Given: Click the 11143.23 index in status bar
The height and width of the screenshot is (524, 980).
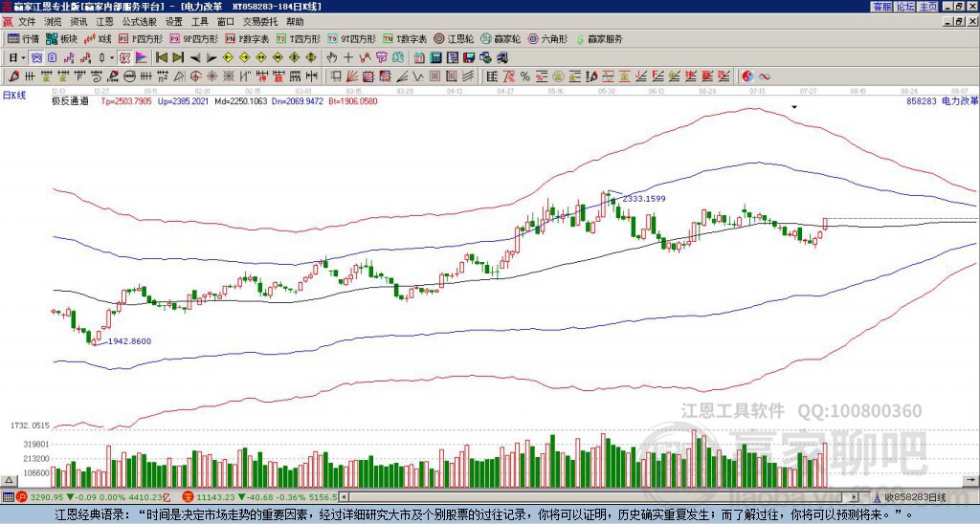Looking at the screenshot, I should (213, 497).
